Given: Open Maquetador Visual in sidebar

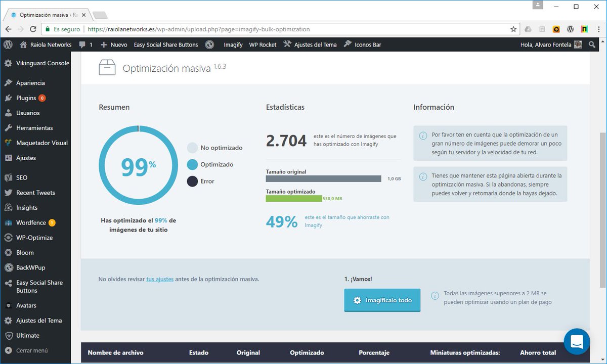Looking at the screenshot, I should click(x=35, y=143).
